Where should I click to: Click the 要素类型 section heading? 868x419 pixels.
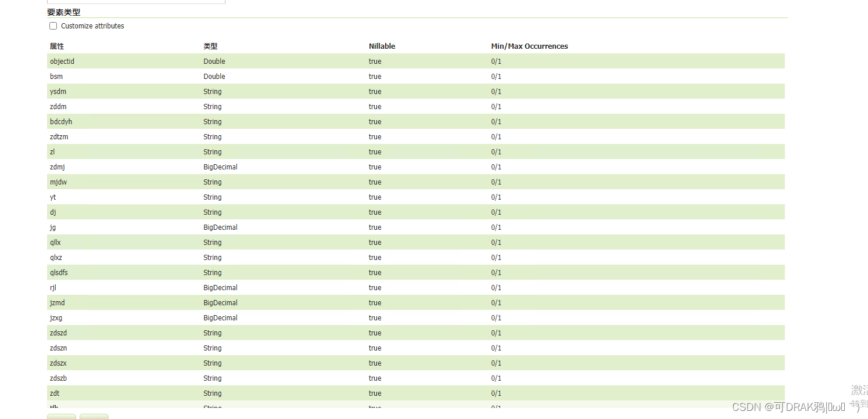click(64, 12)
